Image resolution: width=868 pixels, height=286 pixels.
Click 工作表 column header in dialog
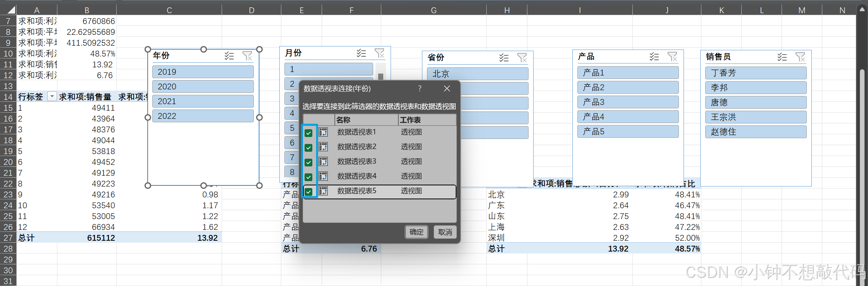pyautogui.click(x=427, y=120)
